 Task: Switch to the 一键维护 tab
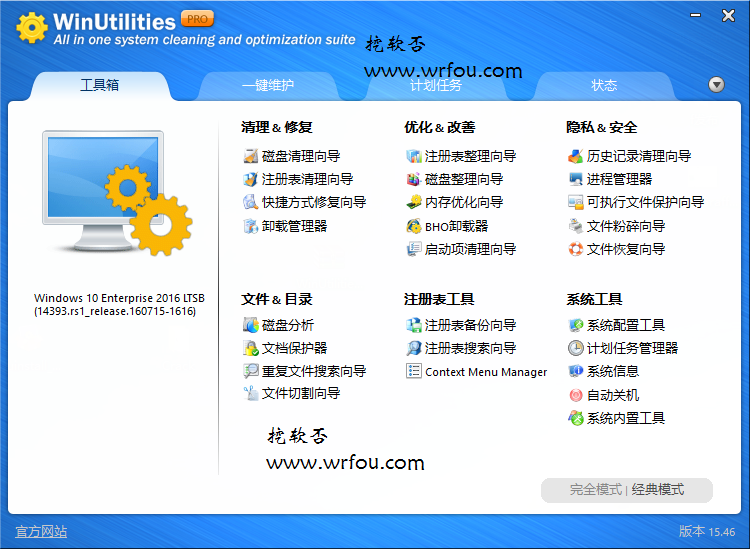point(268,86)
